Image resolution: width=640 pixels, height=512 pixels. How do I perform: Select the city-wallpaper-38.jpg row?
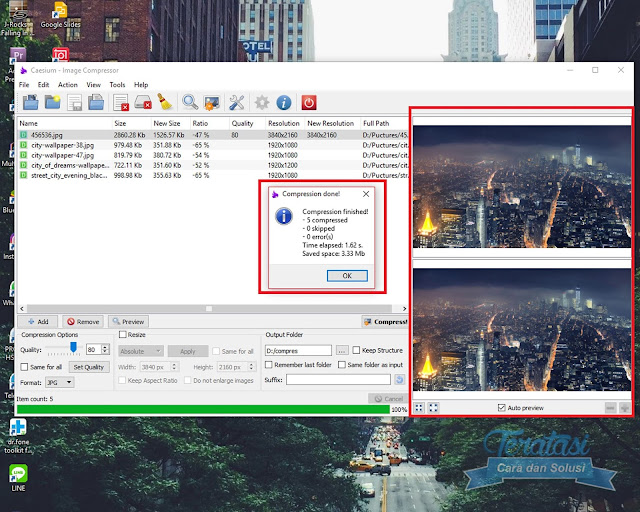(x=213, y=145)
